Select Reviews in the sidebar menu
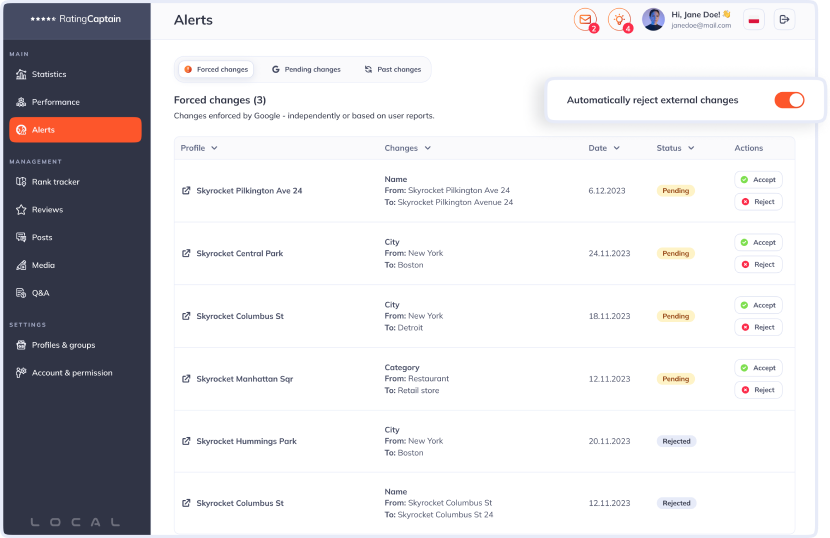 point(47,210)
